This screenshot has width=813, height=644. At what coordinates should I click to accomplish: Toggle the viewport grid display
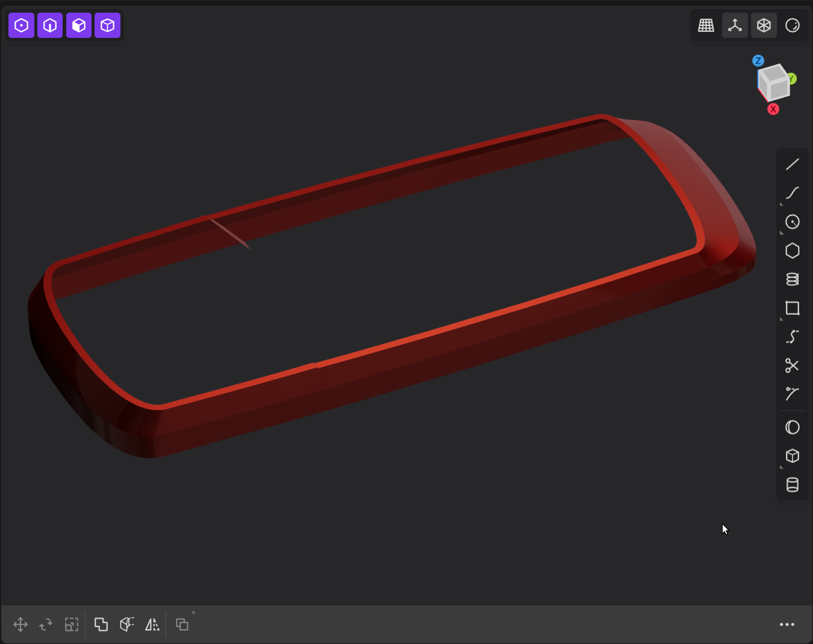[706, 25]
